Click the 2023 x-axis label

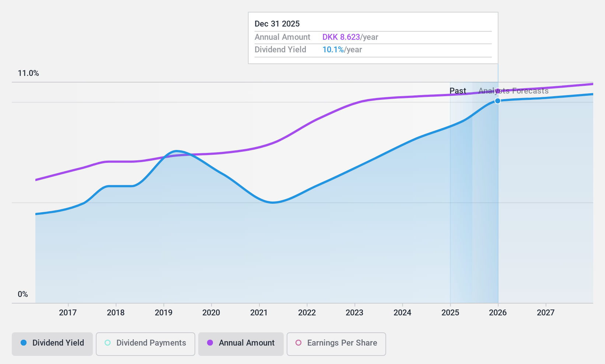(x=354, y=313)
